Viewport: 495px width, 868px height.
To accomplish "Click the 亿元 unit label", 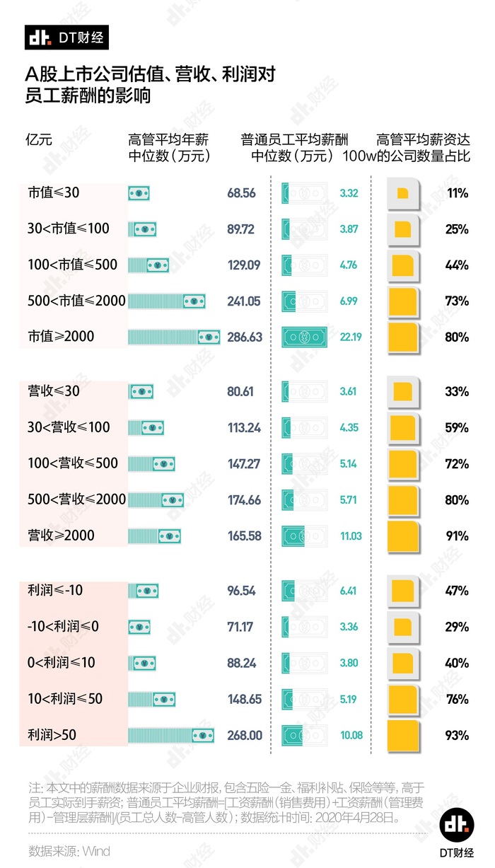I will point(39,139).
